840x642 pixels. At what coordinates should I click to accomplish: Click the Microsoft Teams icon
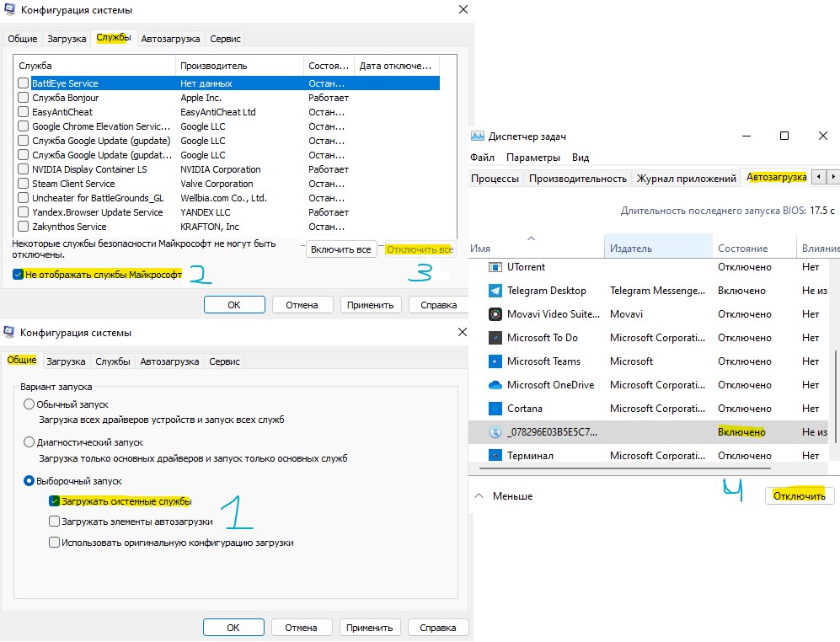495,361
